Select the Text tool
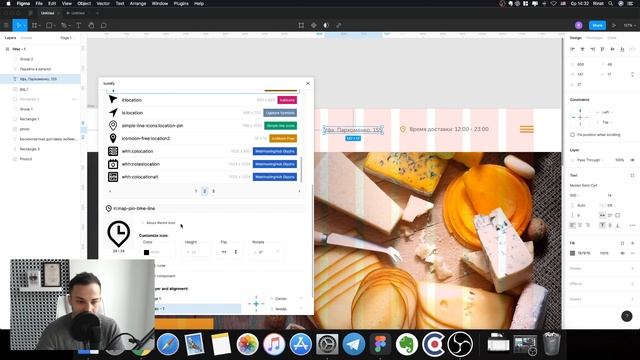 [78, 25]
